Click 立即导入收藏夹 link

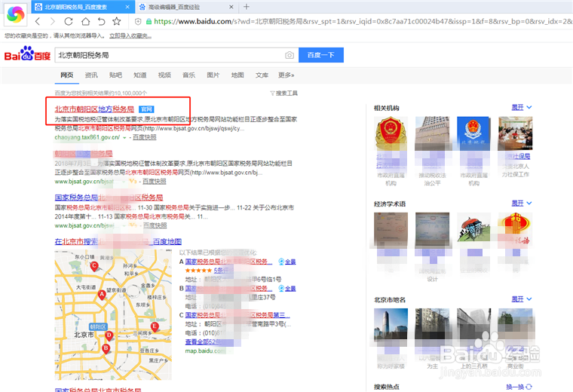point(130,35)
